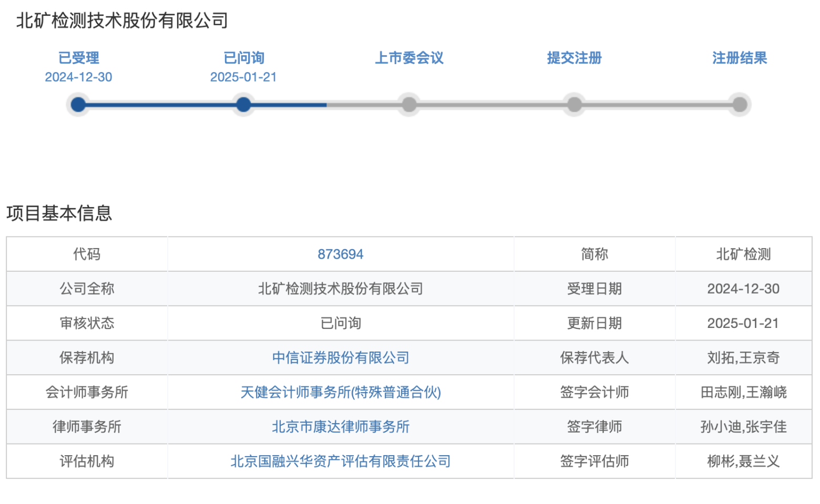Open 中信证券股份有限公司 sponsor link

pos(341,358)
